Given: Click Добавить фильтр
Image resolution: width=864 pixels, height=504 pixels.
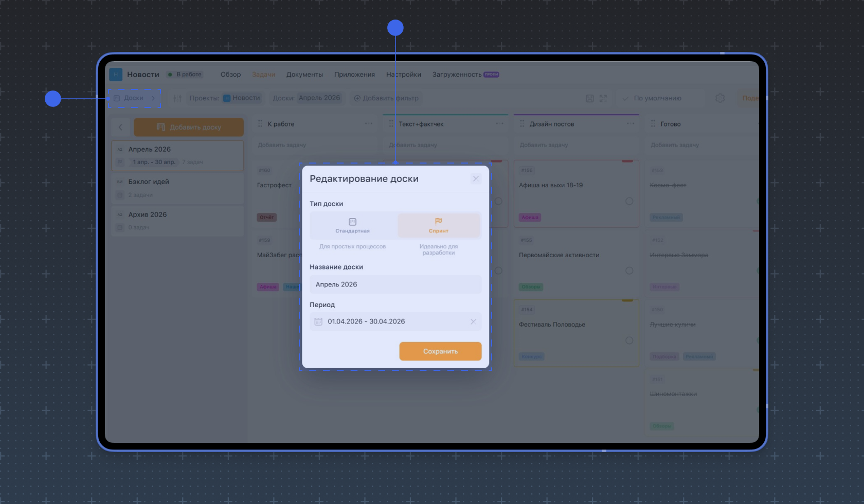Looking at the screenshot, I should coord(386,98).
